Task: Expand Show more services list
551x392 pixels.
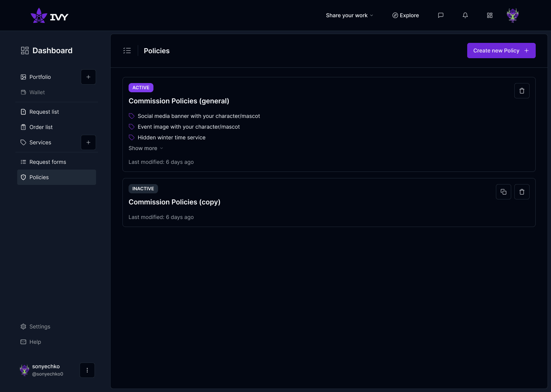Action: pyautogui.click(x=146, y=148)
